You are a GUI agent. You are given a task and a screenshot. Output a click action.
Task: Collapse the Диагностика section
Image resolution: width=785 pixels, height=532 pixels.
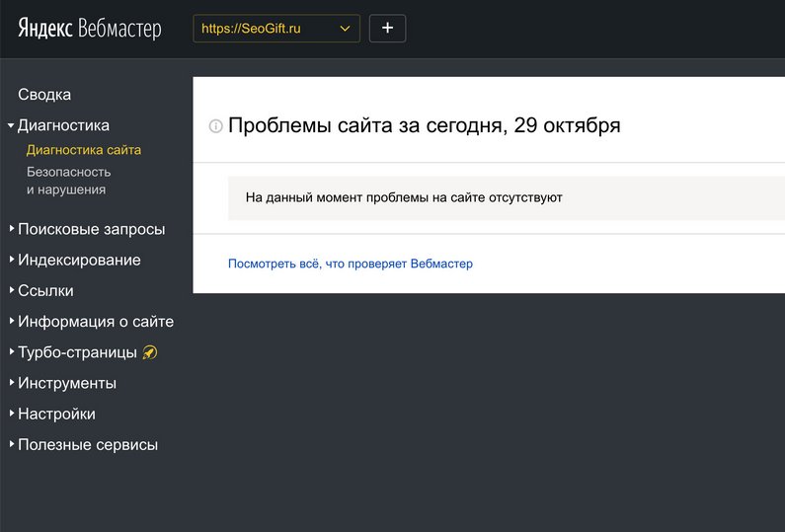[x=63, y=125]
